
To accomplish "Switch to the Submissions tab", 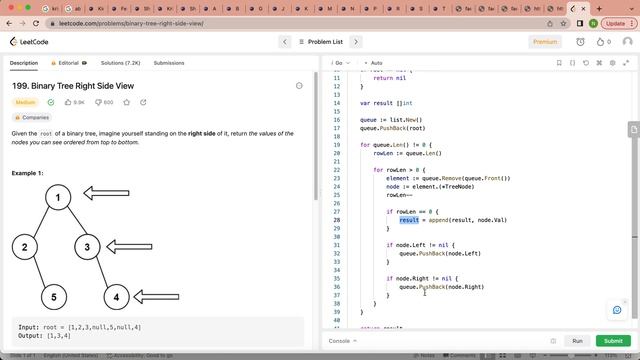I will tap(169, 63).
